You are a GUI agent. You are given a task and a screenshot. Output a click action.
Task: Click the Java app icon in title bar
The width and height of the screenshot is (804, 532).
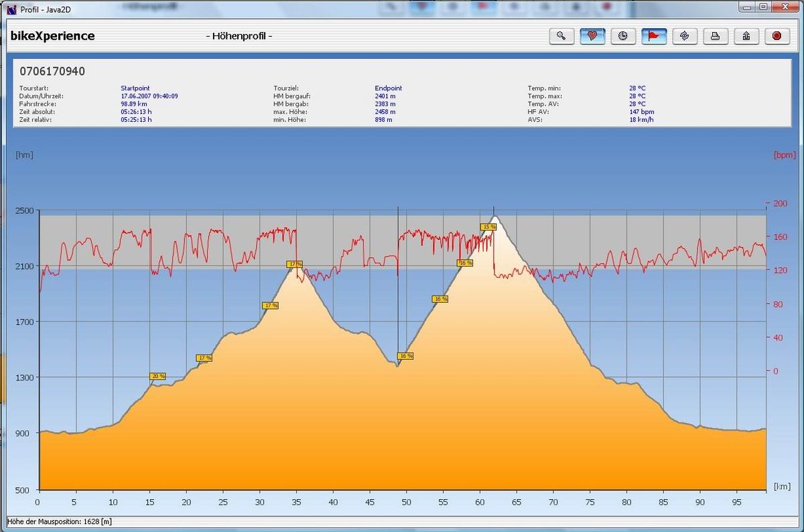(x=11, y=9)
